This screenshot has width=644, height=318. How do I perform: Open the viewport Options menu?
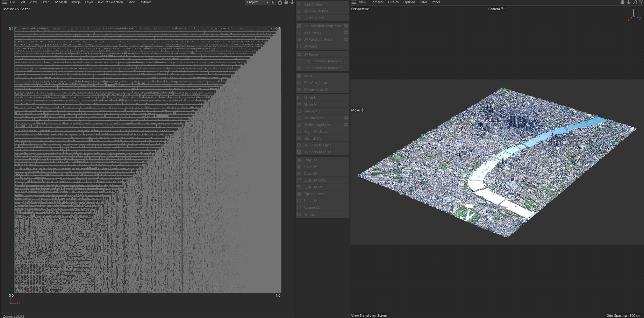(409, 2)
